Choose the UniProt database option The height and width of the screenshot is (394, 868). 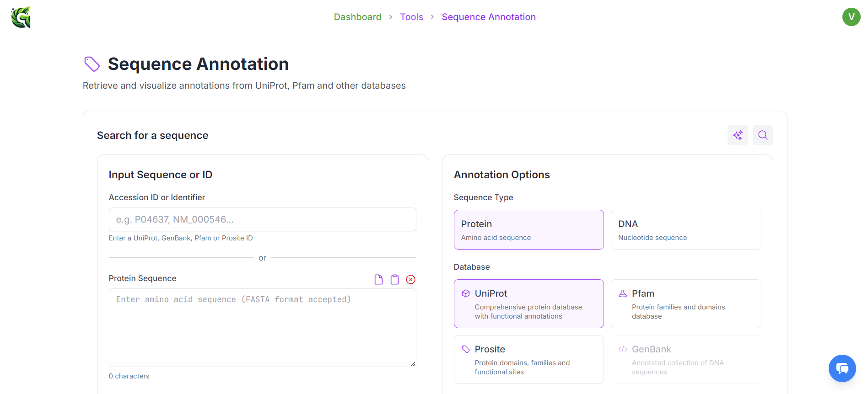click(528, 303)
